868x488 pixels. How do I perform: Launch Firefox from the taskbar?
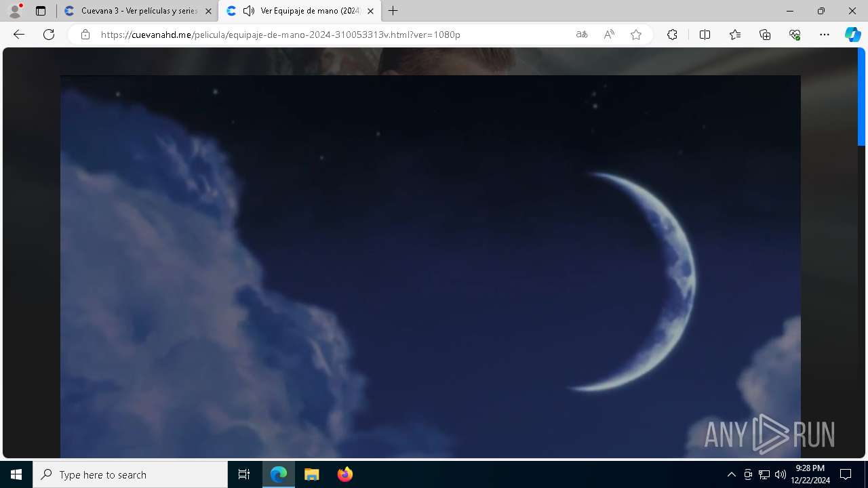(344, 474)
